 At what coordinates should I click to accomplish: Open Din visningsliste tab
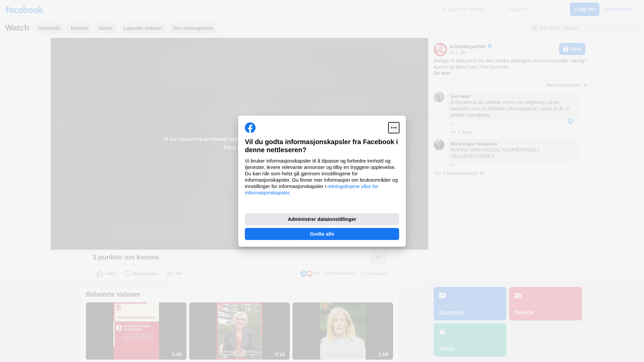[193, 28]
